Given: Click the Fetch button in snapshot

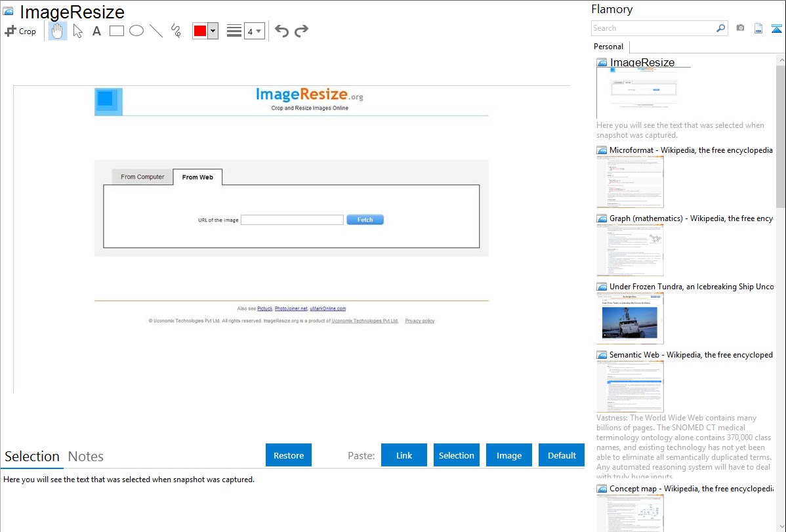Looking at the screenshot, I should point(365,220).
